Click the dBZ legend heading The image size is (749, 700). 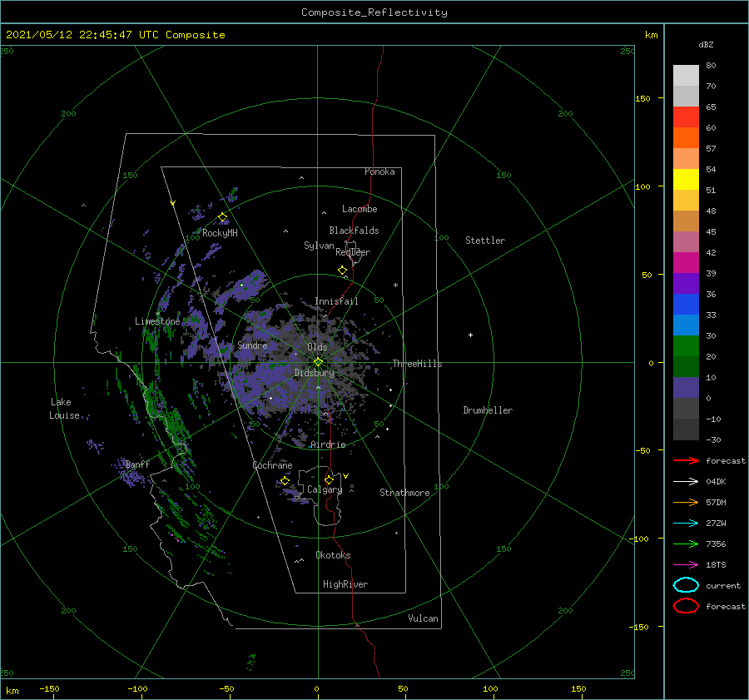pyautogui.click(x=706, y=44)
